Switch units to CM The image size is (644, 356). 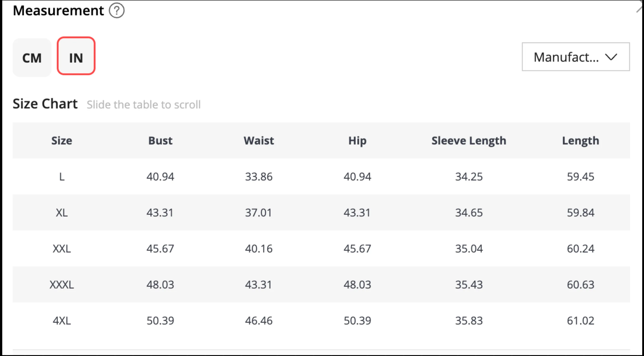pyautogui.click(x=32, y=58)
